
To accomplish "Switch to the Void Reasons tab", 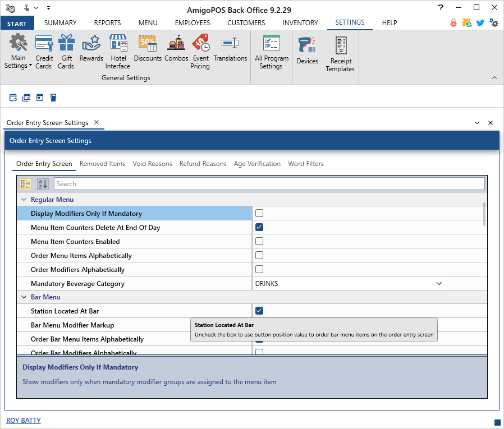I will coord(152,164).
